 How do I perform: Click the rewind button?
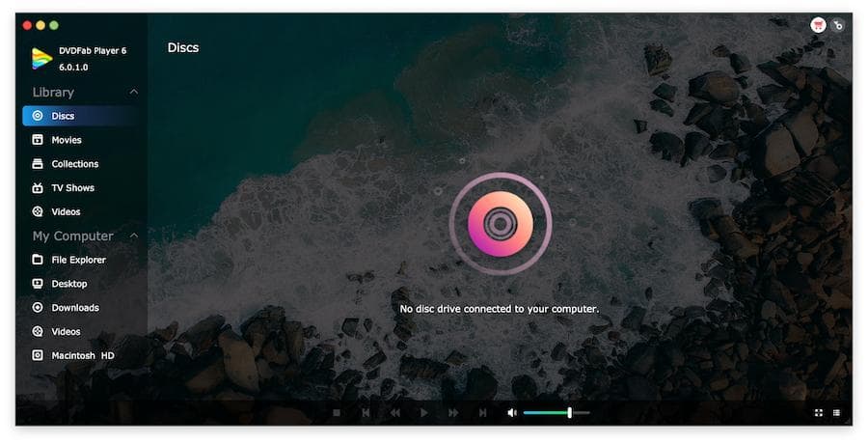tap(394, 412)
